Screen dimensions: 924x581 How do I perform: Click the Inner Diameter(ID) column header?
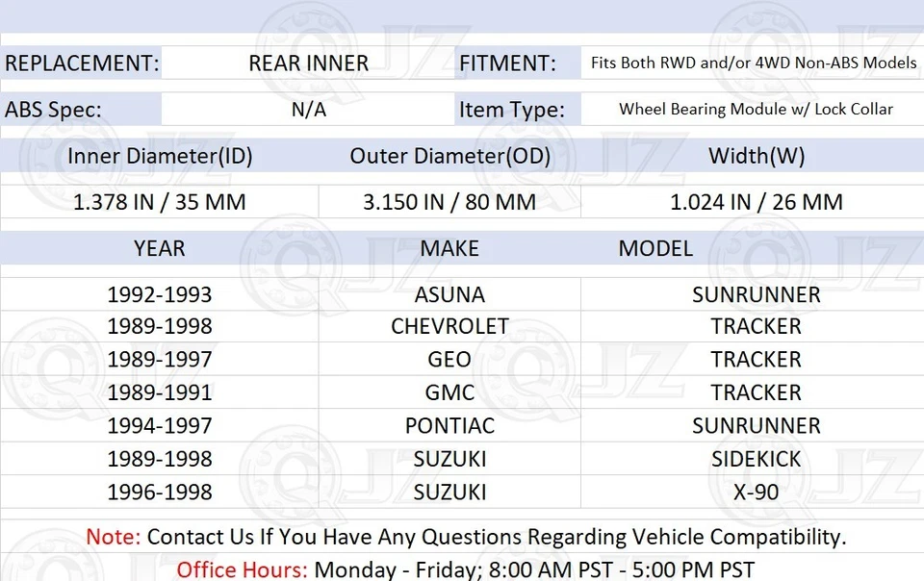(160, 155)
